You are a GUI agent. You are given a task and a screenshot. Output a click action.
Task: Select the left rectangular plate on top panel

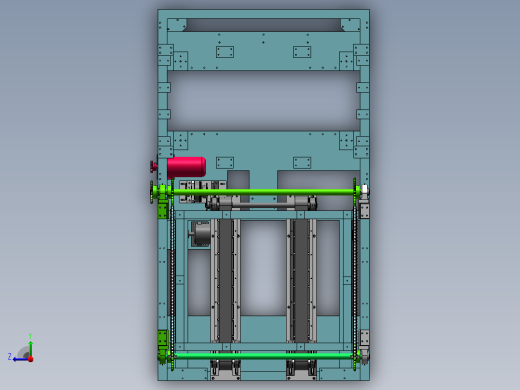[225, 52]
